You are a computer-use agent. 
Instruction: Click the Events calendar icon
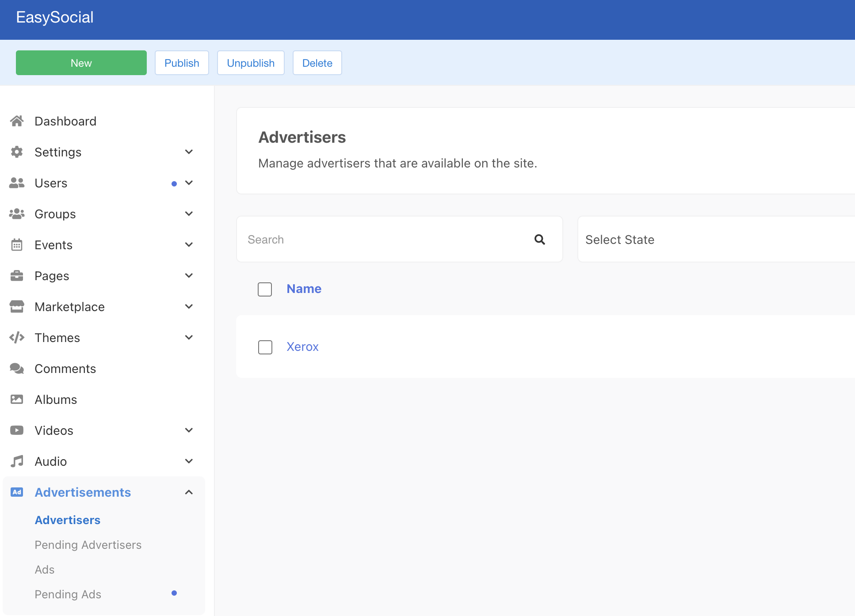point(17,245)
